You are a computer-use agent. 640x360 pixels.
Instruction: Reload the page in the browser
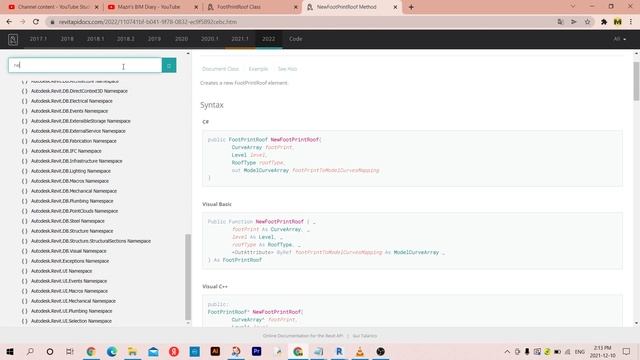point(36,22)
